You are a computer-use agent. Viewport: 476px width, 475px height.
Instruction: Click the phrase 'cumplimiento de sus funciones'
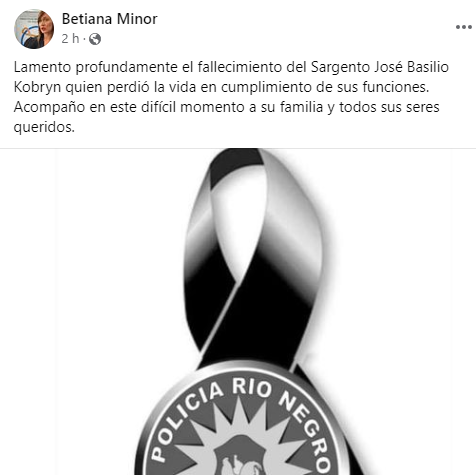tap(325, 87)
